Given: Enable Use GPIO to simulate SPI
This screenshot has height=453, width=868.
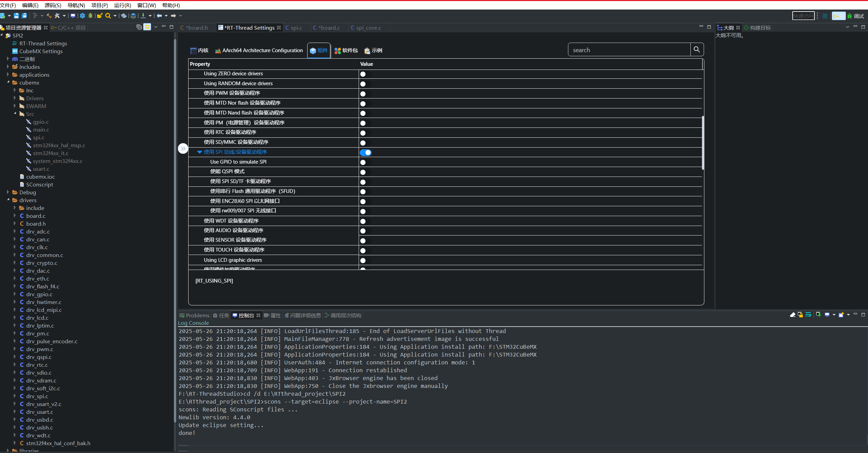Looking at the screenshot, I should (x=365, y=162).
